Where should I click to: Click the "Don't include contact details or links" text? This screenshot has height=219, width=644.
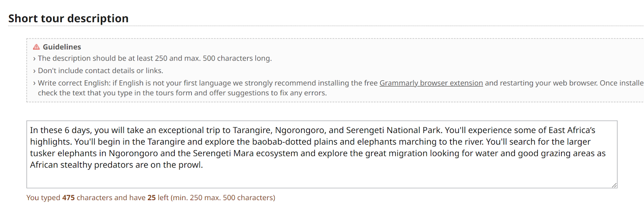click(101, 71)
